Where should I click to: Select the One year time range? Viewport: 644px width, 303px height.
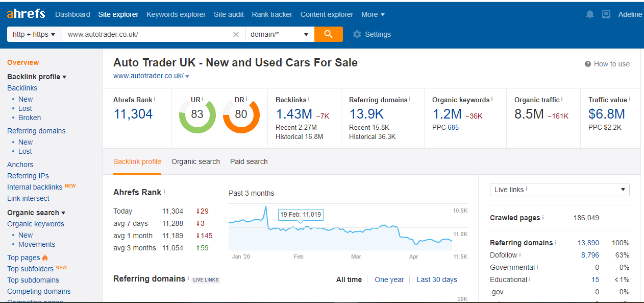coord(389,279)
